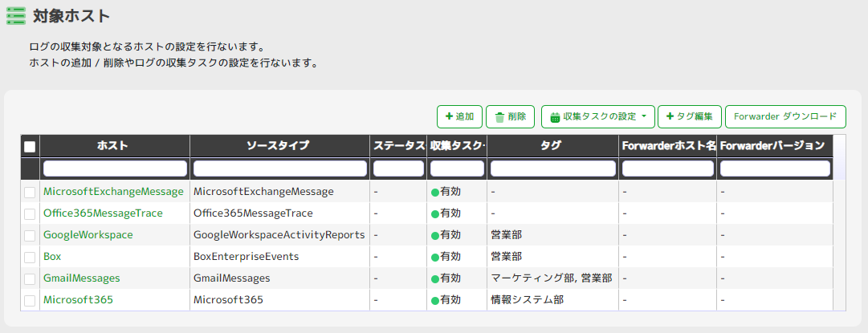Click the green status dot in the GoogleWorkspace row
868x333 pixels.
[x=435, y=236]
